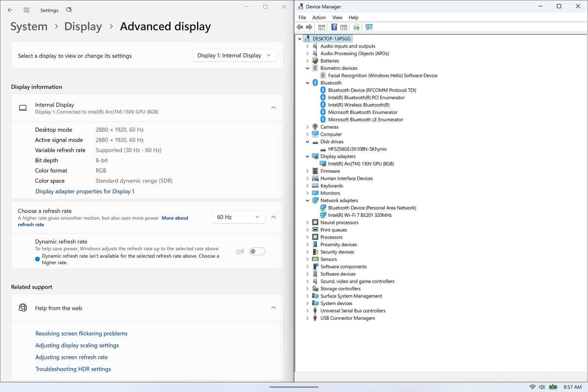
Task: Open Troubleshooting HDR settings link
Action: point(73,369)
